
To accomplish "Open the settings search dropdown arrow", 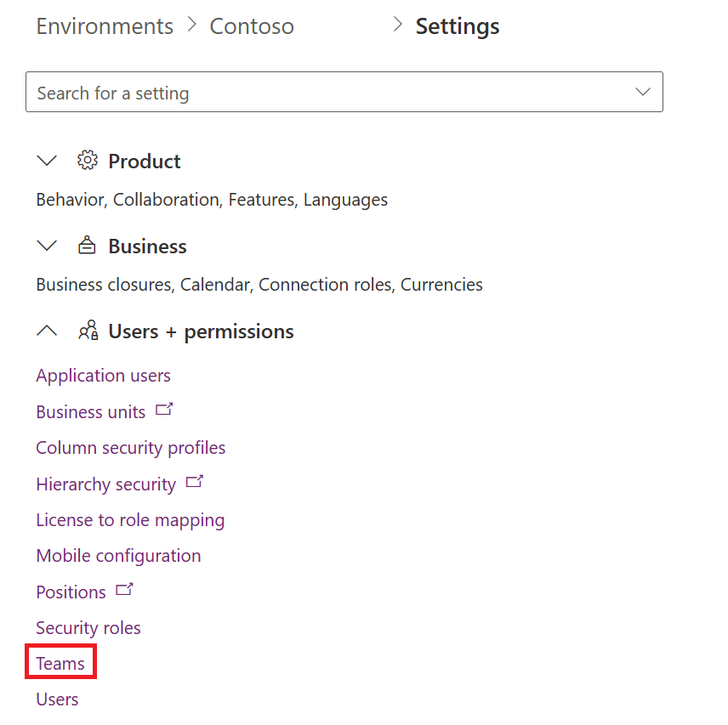I will (644, 91).
